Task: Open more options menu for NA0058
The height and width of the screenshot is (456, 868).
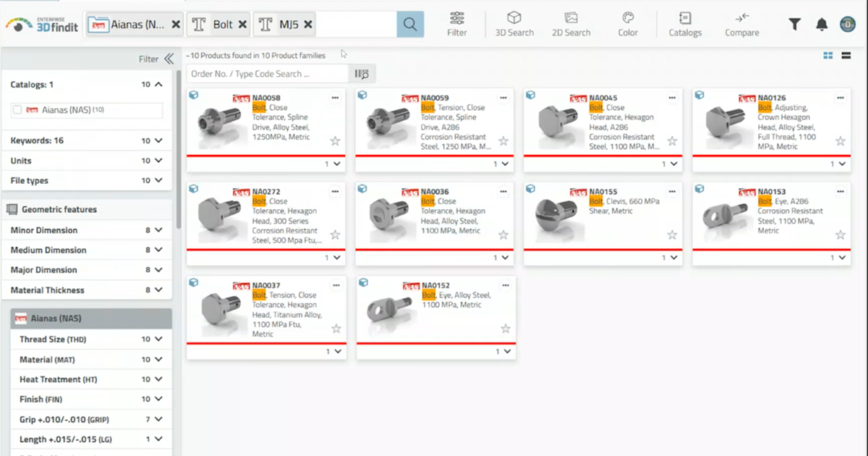Action: [335, 98]
